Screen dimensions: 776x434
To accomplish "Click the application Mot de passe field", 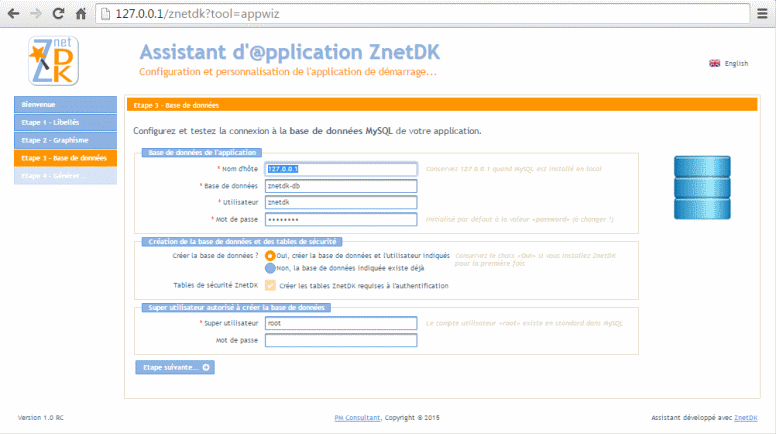I will click(341, 219).
